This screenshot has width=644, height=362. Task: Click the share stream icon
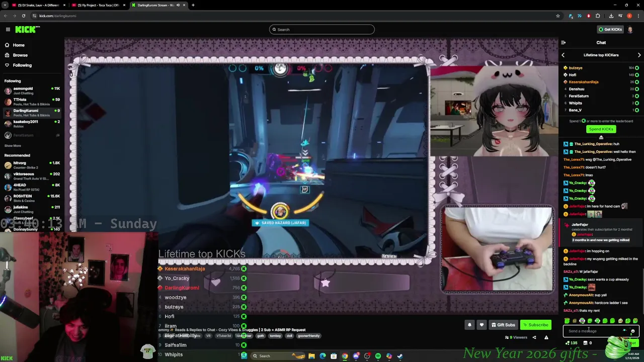tap(534, 337)
